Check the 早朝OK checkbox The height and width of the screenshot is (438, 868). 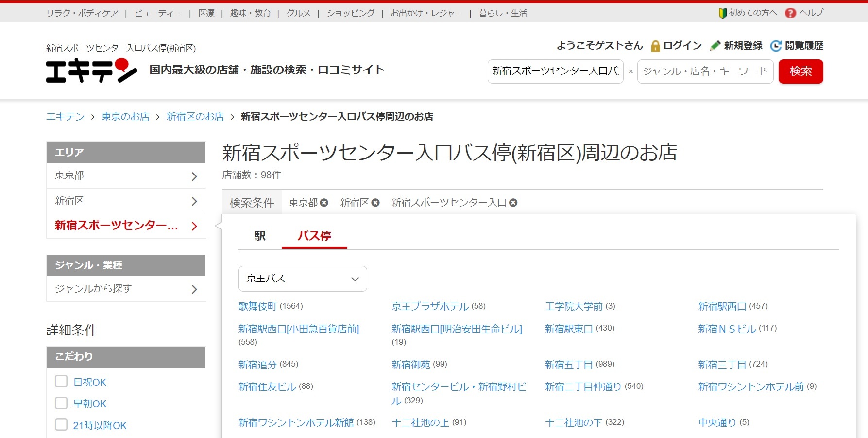61,403
